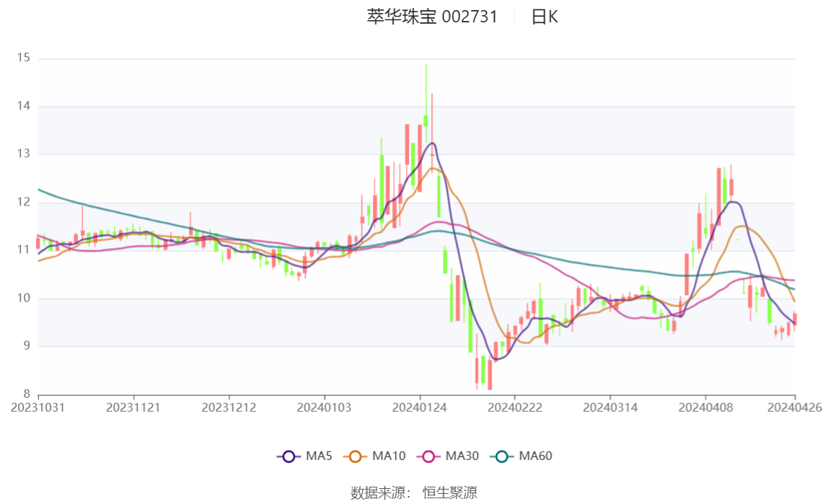Click the y-axis value 12
This screenshot has width=828, height=504.
[23, 202]
